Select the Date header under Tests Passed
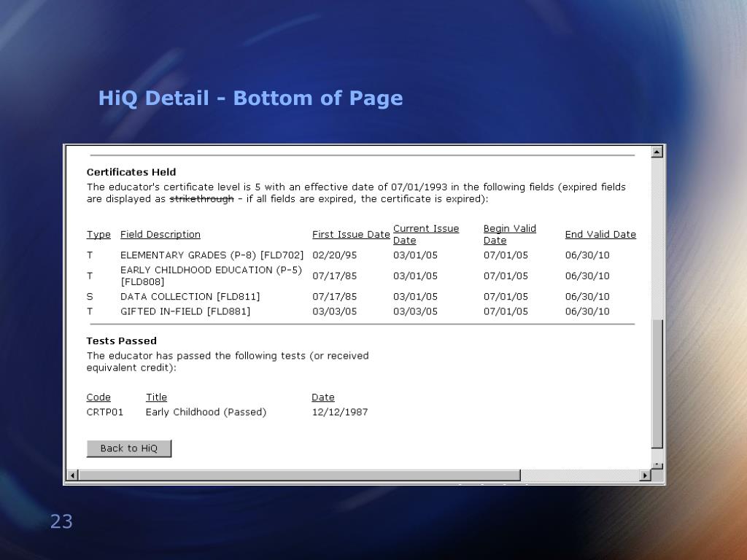The height and width of the screenshot is (560, 747). (x=323, y=397)
